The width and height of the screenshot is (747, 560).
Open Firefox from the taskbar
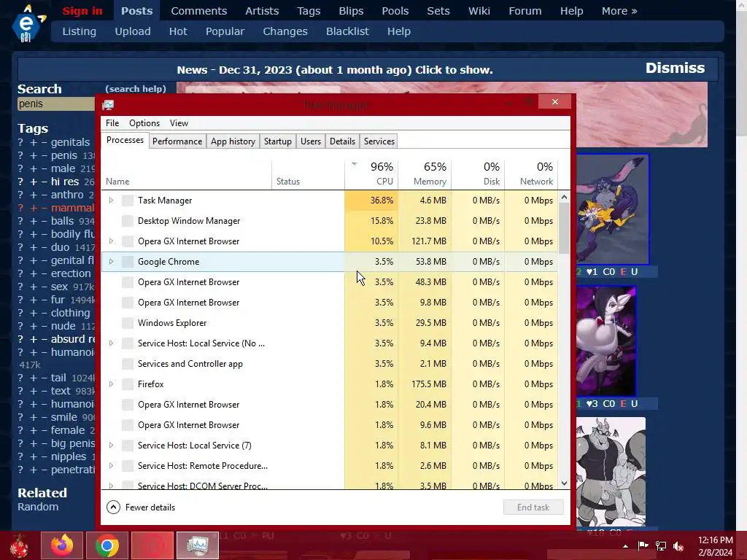pos(62,545)
